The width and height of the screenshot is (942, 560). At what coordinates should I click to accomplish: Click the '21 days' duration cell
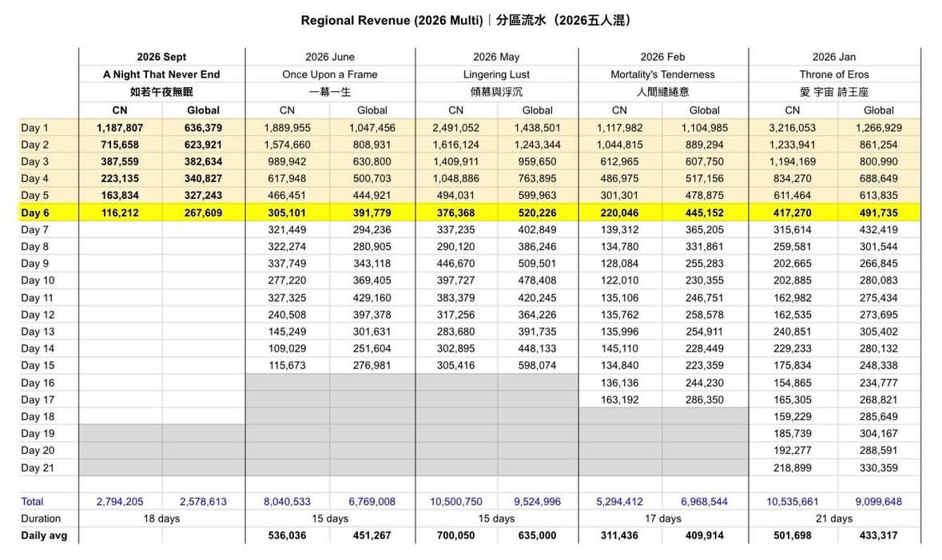[834, 518]
